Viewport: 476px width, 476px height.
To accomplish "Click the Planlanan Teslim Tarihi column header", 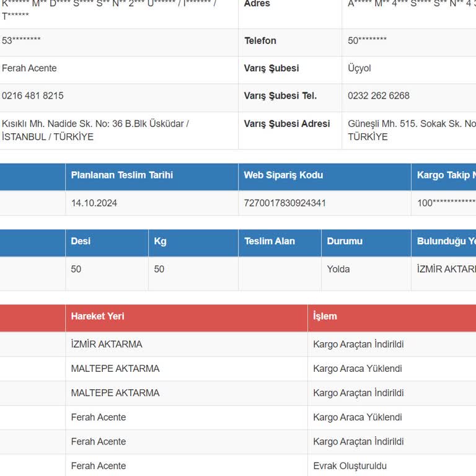I will pos(121,175).
